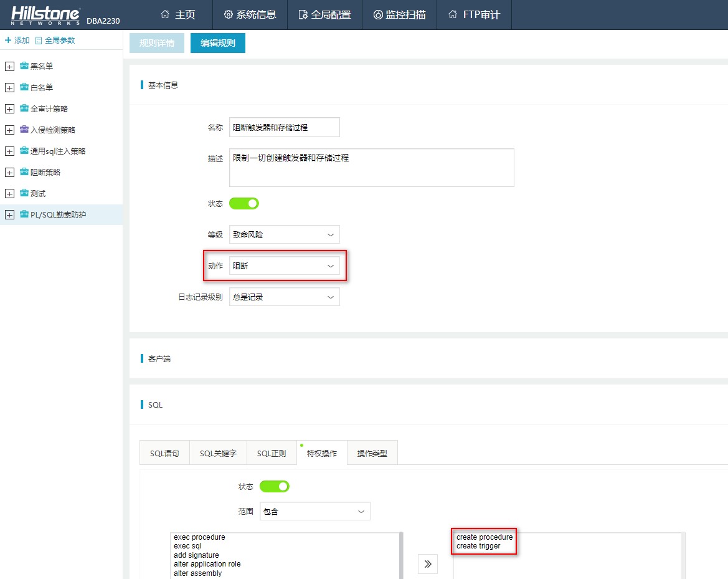Open the 动作 阻断 dropdown
This screenshot has height=579, width=728.
click(x=284, y=266)
